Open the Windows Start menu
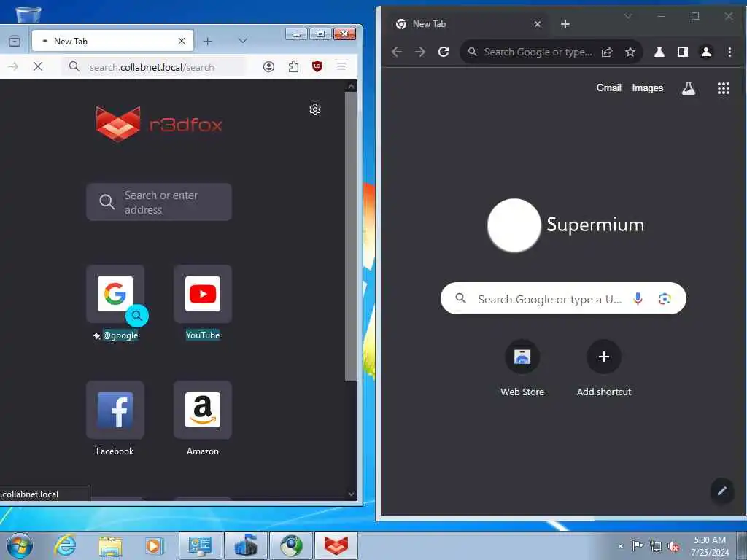Viewport: 747px width, 560px height. point(20,545)
